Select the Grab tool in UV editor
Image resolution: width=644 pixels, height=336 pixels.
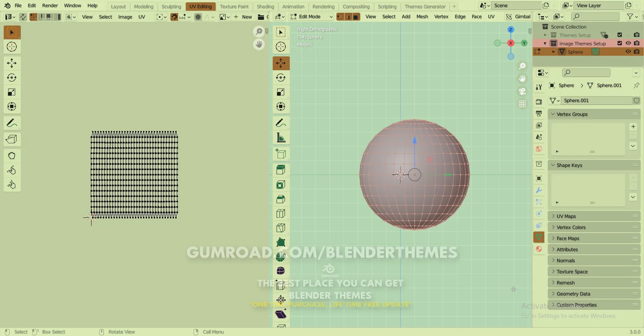(x=12, y=156)
